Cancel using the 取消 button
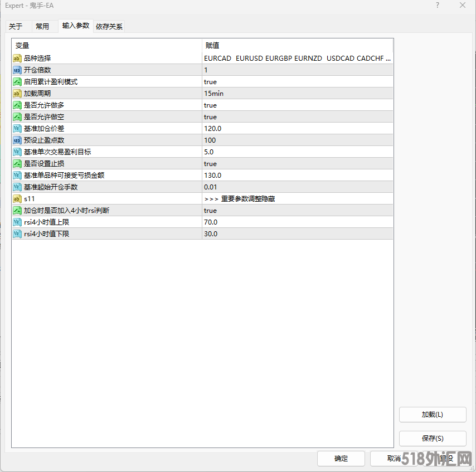476x472 pixels. pyautogui.click(x=394, y=458)
